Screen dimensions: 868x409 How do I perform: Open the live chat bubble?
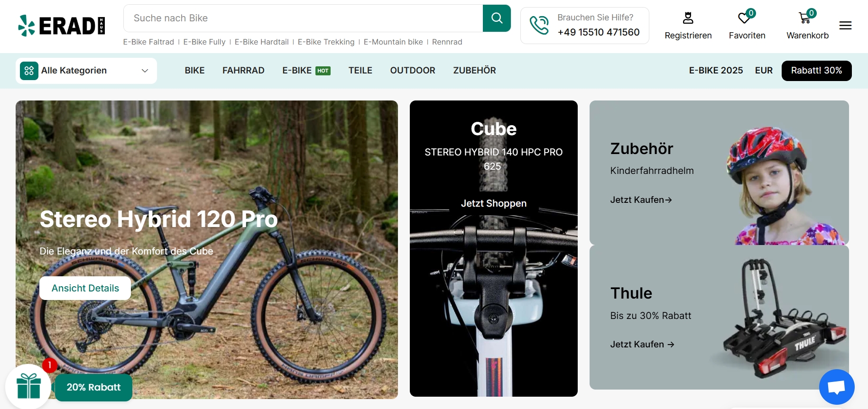pyautogui.click(x=836, y=387)
